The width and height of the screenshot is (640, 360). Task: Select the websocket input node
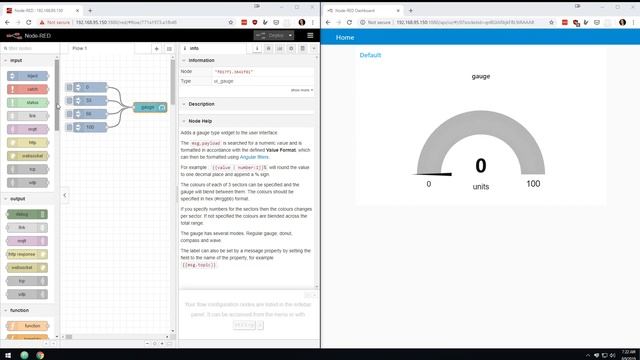[28, 156]
